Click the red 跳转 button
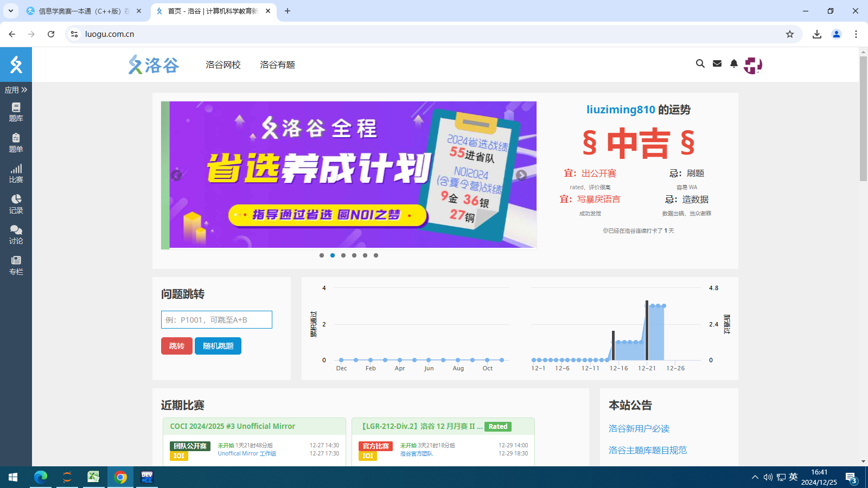The height and width of the screenshot is (488, 868). [x=177, y=346]
